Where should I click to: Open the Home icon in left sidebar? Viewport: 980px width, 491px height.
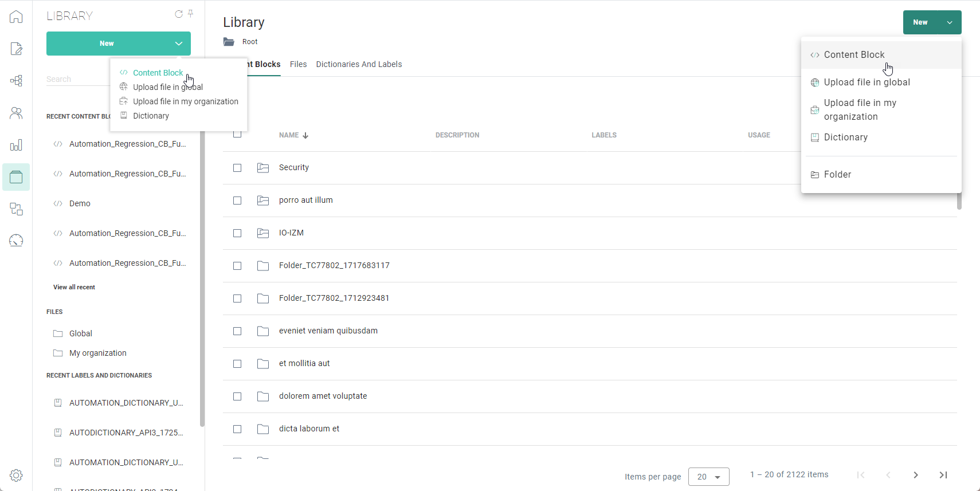coord(16,17)
